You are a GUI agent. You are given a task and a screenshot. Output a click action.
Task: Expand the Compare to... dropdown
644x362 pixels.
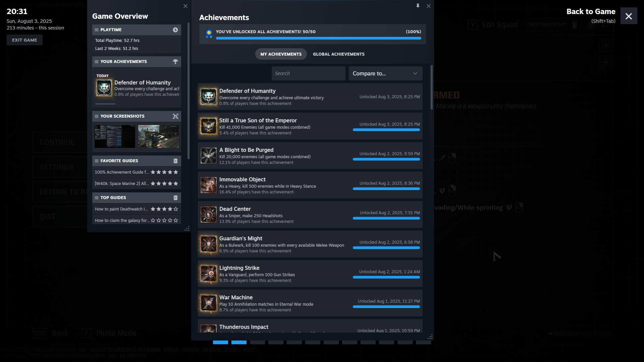385,73
